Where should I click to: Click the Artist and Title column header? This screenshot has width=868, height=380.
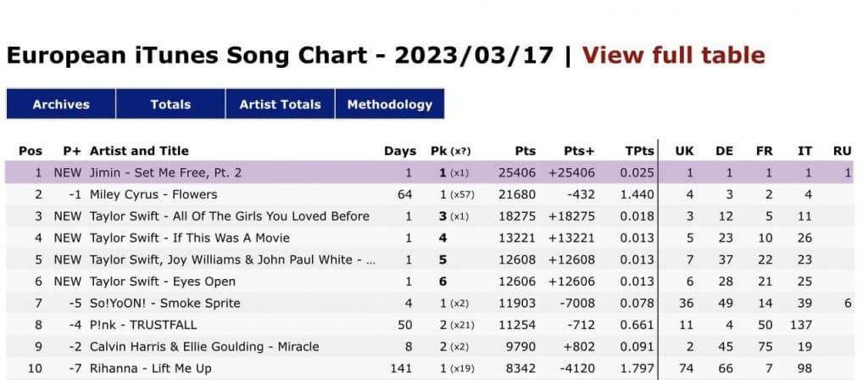point(139,151)
